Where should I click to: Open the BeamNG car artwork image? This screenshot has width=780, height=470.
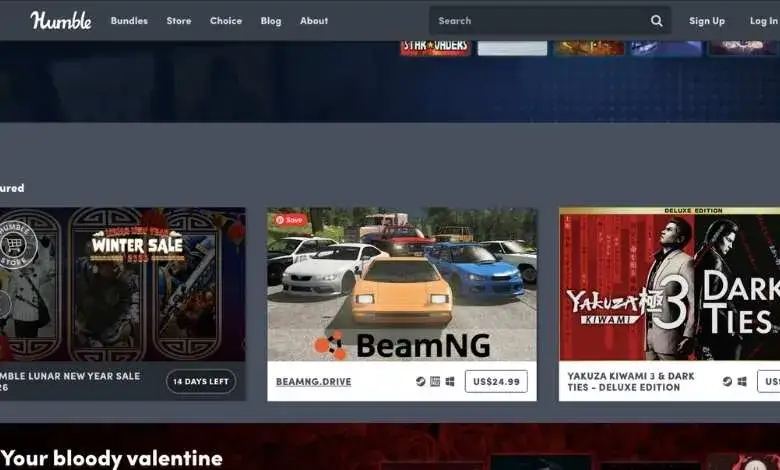click(x=402, y=284)
